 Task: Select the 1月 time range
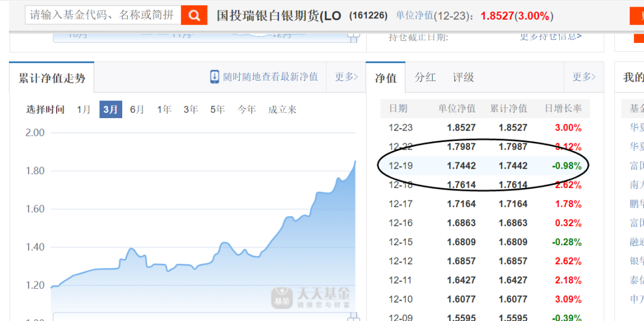pyautogui.click(x=84, y=109)
